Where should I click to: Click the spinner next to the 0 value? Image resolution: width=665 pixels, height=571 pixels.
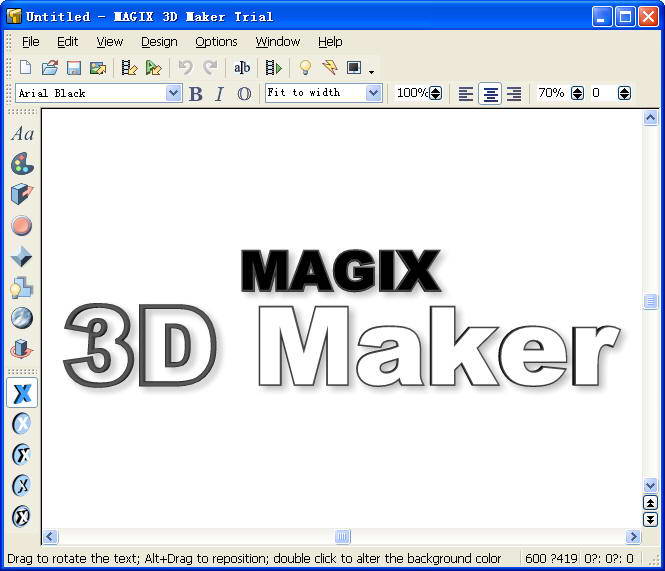tap(624, 93)
